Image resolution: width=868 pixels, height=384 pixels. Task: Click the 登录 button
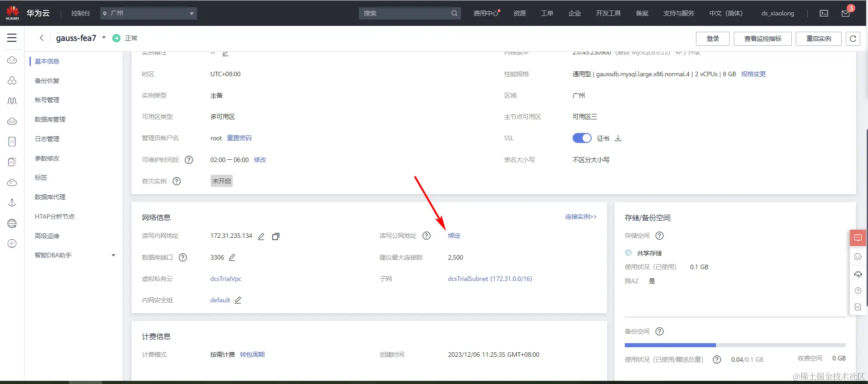(x=713, y=39)
